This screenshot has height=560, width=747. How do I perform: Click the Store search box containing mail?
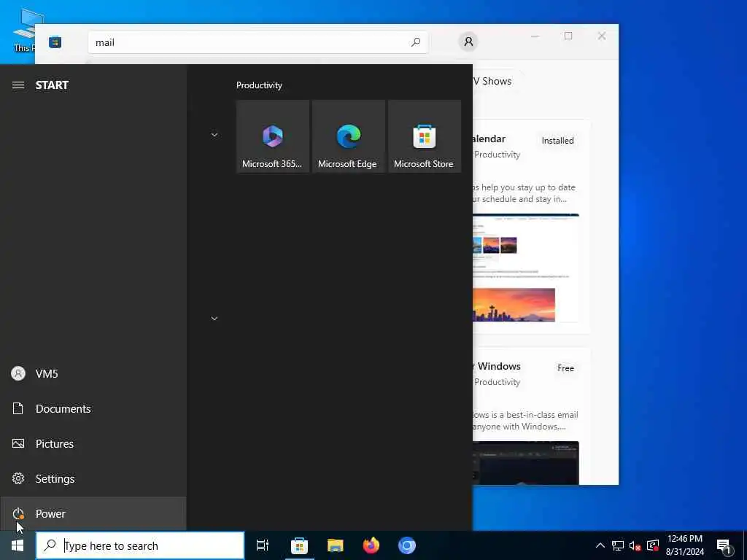point(258,42)
